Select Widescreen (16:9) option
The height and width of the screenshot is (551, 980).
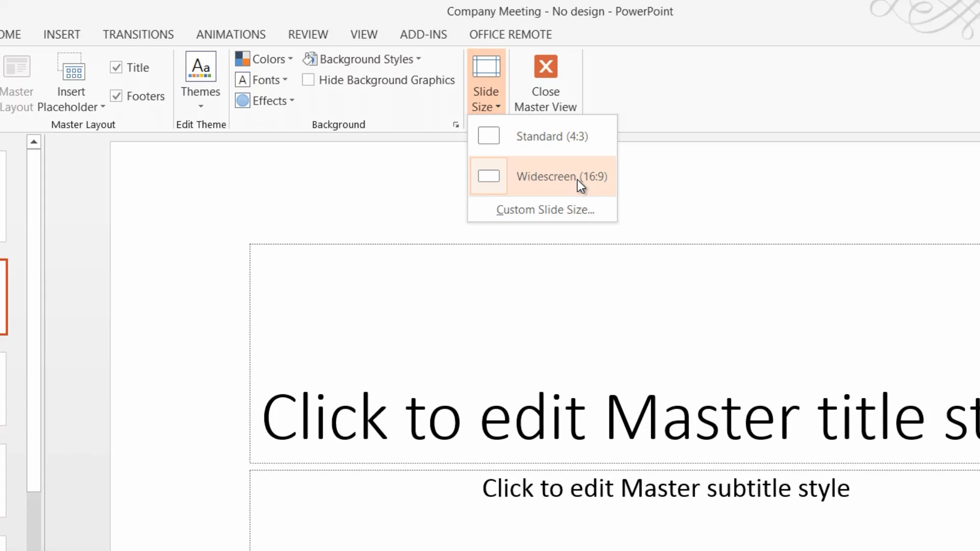546,177
